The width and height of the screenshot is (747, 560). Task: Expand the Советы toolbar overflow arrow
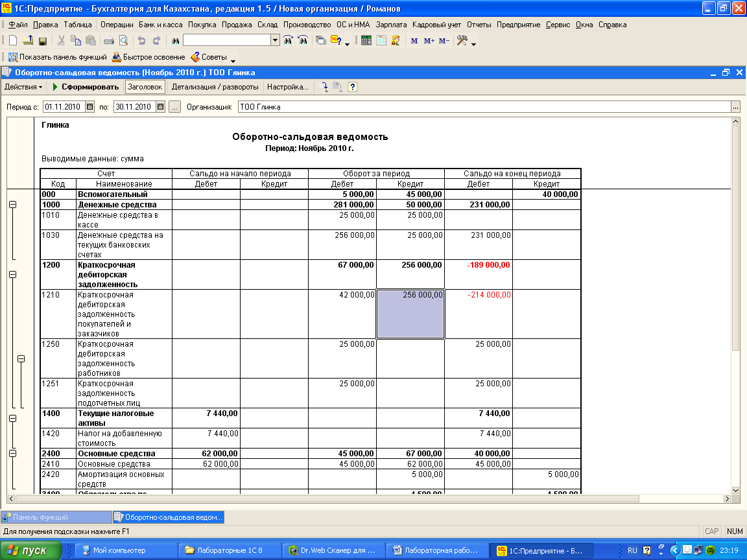point(233,60)
